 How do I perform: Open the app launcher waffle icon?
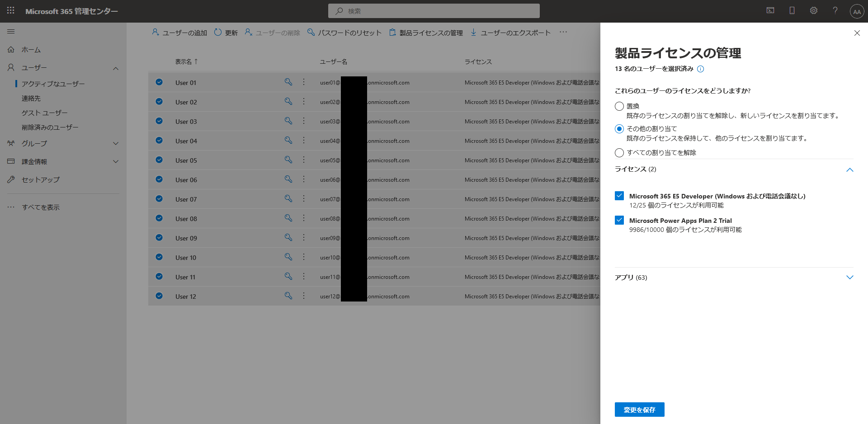tap(11, 10)
